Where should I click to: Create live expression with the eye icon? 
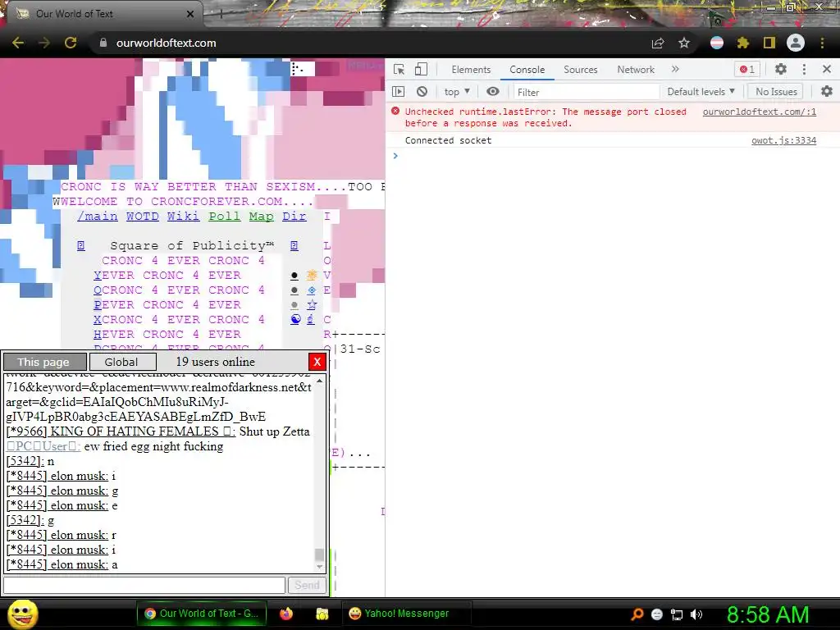click(493, 92)
